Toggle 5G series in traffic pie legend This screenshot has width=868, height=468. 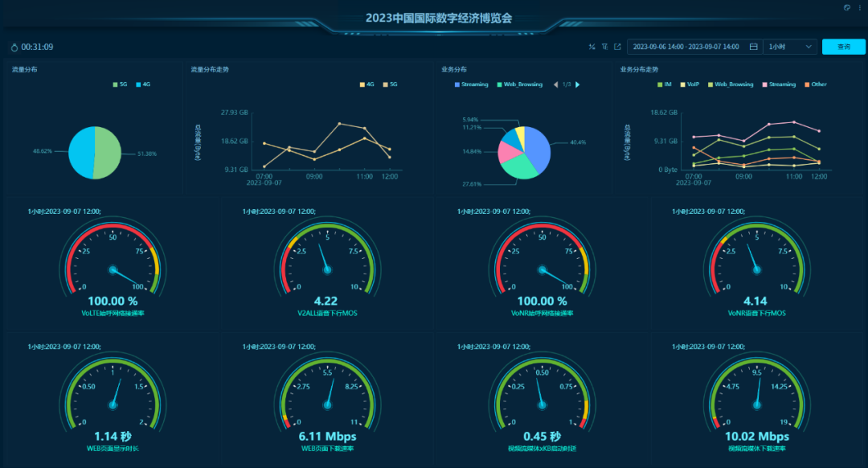120,84
